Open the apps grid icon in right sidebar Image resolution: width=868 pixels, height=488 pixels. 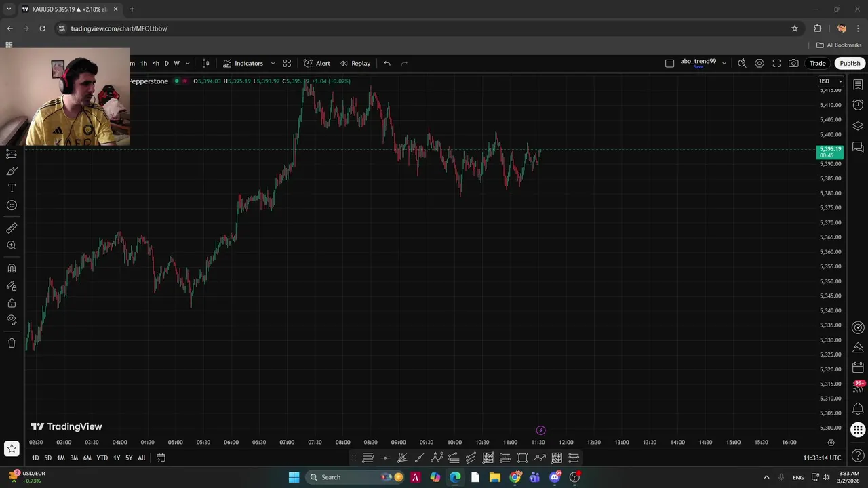tap(858, 430)
